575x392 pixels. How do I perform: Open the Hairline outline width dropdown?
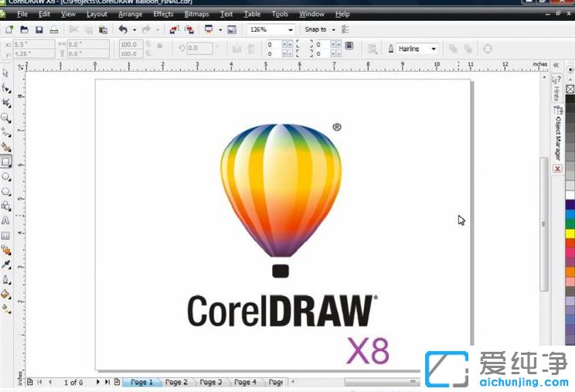tap(434, 49)
